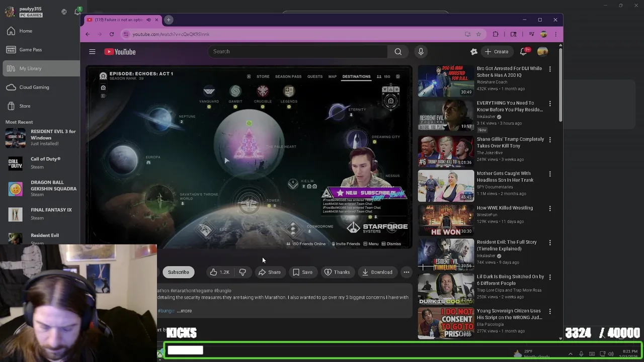Screen dimensions: 644x362
Task: Click the browser address bar URL
Action: pyautogui.click(x=171, y=34)
